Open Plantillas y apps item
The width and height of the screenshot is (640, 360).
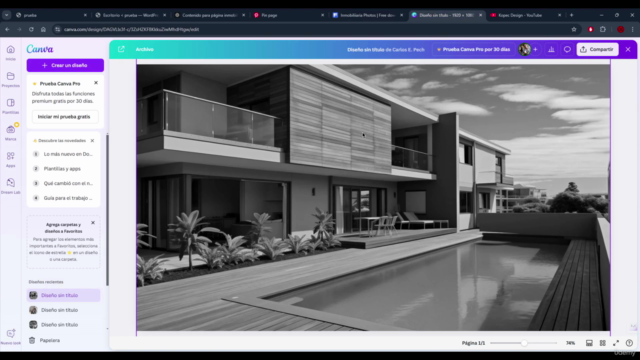point(62,169)
